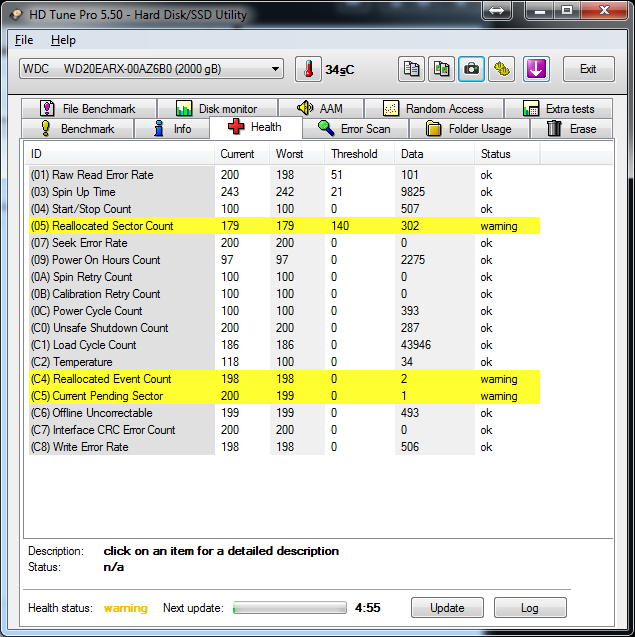The width and height of the screenshot is (635, 637).
Task: Click the ID column header
Action: 120,154
